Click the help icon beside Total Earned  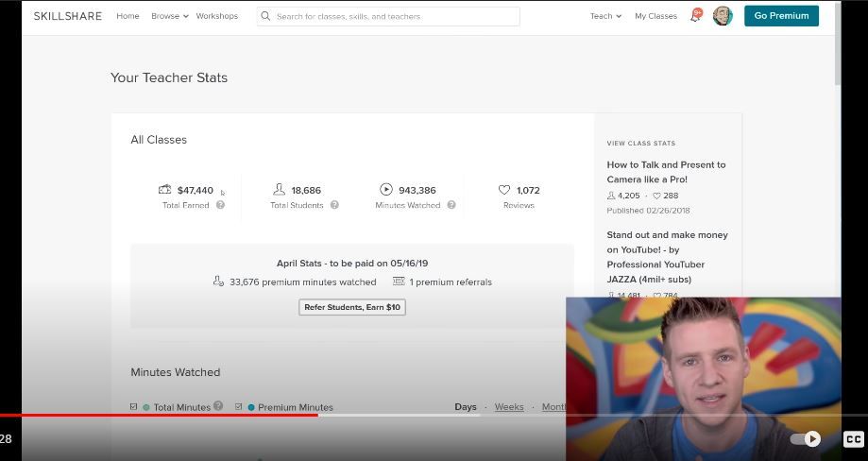tap(220, 205)
